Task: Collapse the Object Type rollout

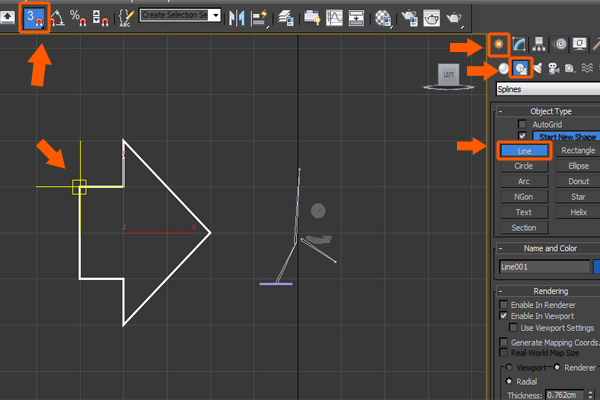Action: click(x=549, y=111)
